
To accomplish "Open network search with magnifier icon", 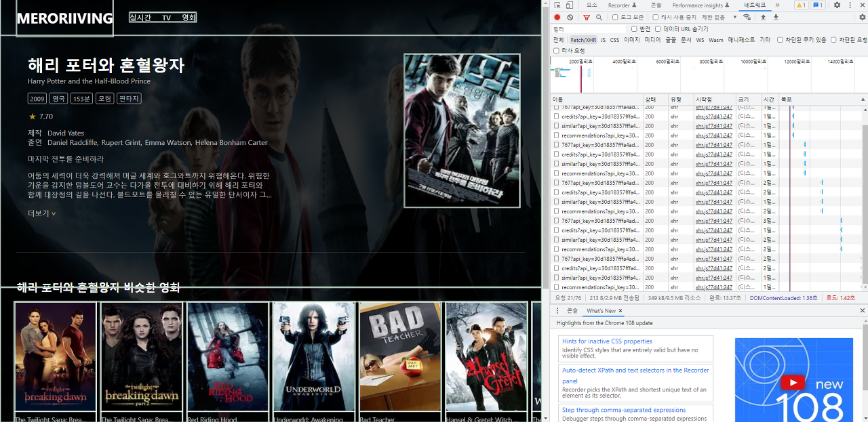I will pyautogui.click(x=599, y=17).
